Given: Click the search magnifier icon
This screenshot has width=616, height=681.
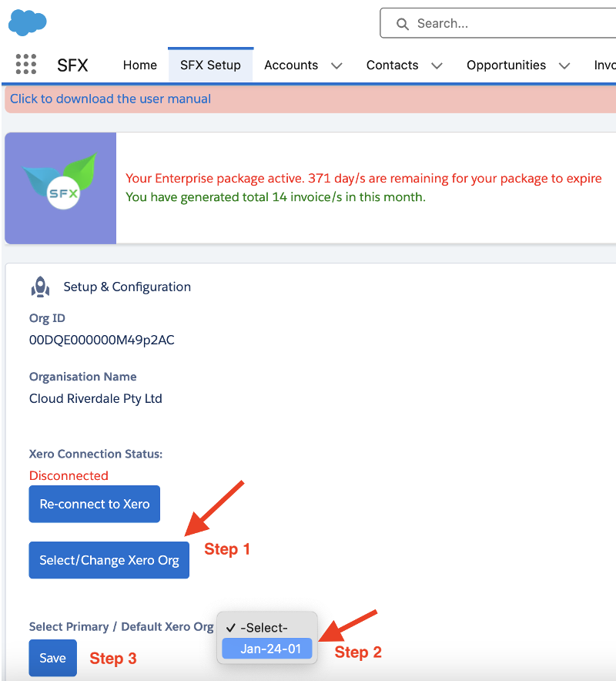Looking at the screenshot, I should [403, 24].
